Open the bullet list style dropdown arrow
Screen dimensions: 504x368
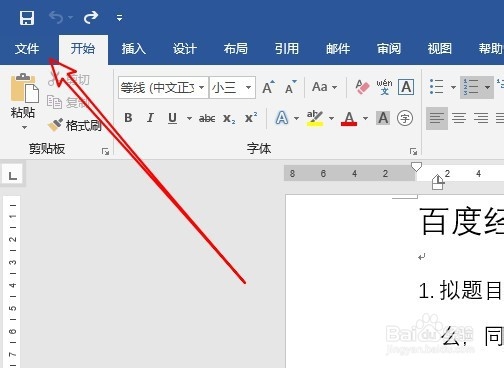pyautogui.click(x=453, y=87)
